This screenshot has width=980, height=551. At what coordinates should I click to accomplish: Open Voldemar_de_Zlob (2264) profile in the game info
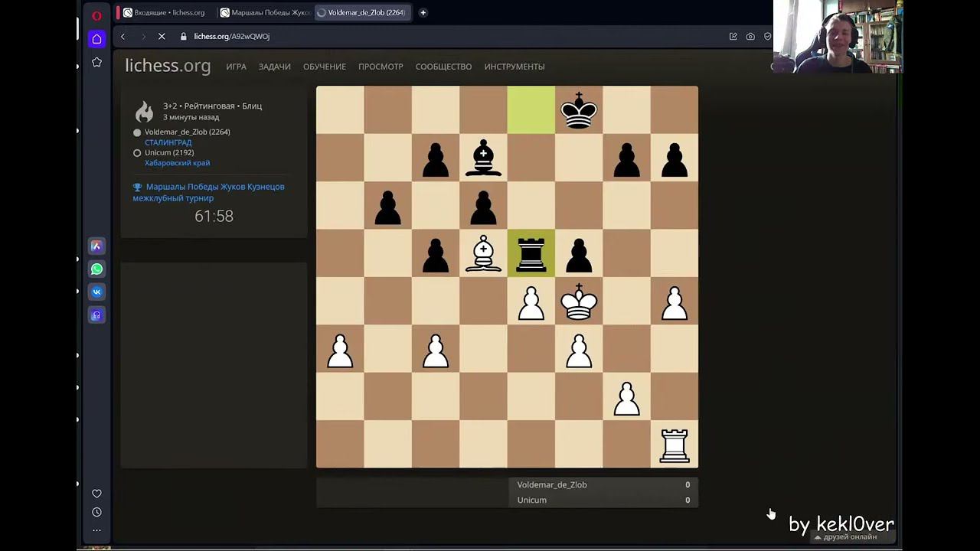(x=188, y=132)
